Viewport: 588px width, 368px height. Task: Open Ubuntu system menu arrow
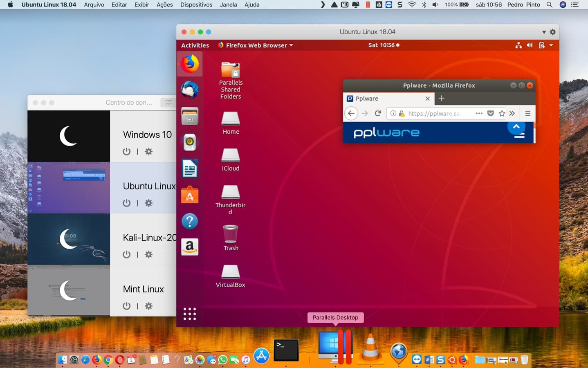(x=551, y=45)
